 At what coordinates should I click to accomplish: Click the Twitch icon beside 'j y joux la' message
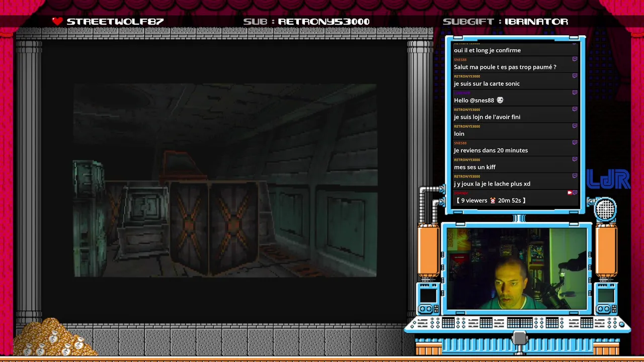(x=575, y=175)
